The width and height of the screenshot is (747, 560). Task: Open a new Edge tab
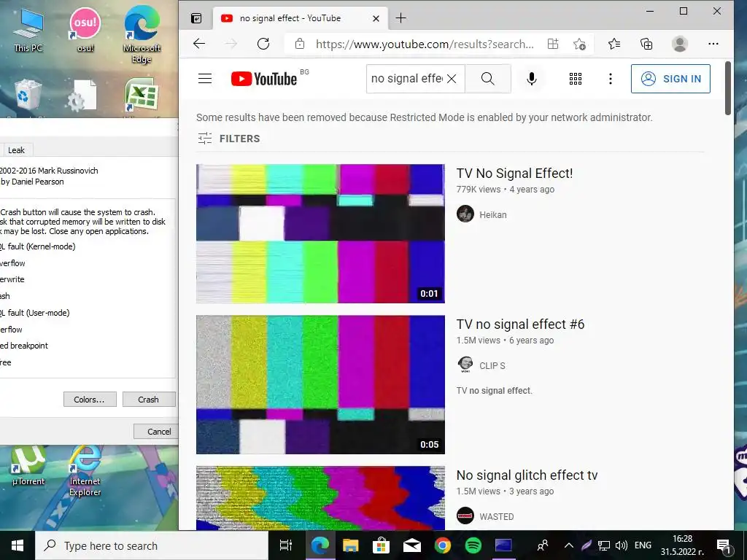400,18
